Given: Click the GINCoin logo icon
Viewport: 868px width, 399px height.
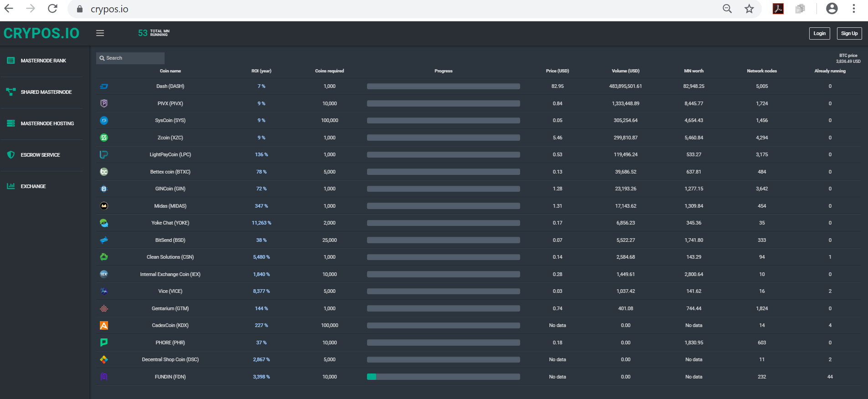Looking at the screenshot, I should 104,189.
